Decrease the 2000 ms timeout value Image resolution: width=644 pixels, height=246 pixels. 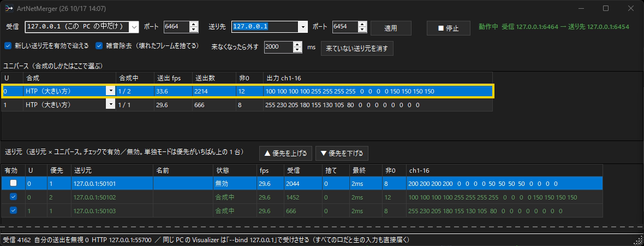[x=297, y=50]
